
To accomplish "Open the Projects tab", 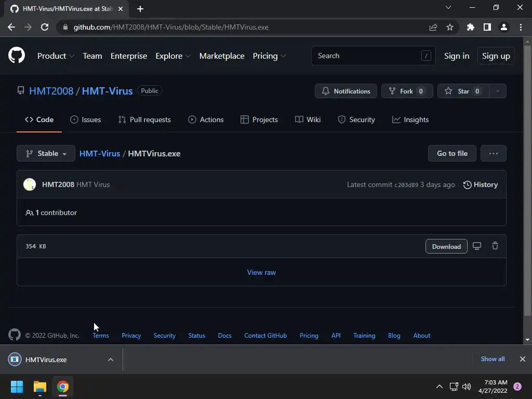I will click(x=259, y=119).
